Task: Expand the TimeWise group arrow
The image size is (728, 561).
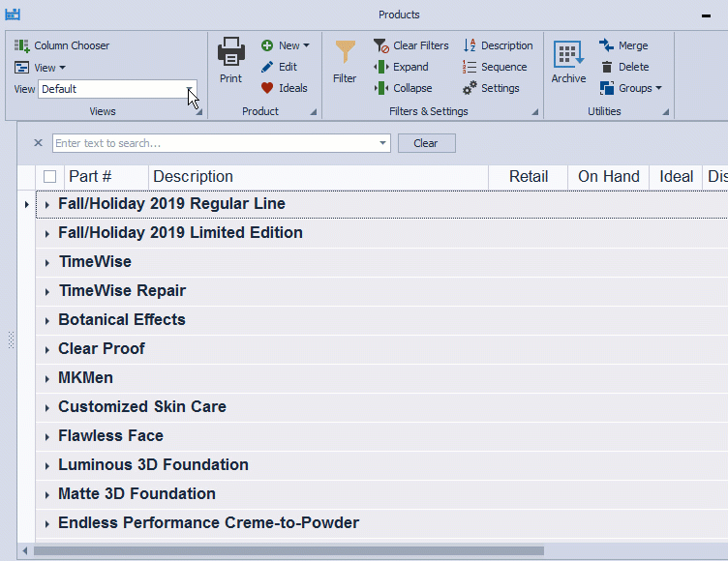Action: coord(46,263)
